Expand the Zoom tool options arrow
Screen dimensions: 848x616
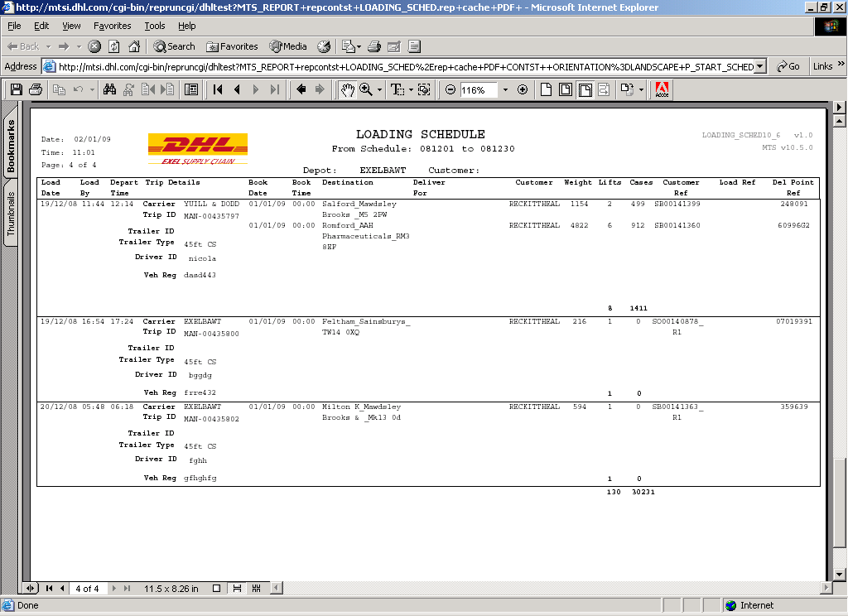[x=379, y=89]
